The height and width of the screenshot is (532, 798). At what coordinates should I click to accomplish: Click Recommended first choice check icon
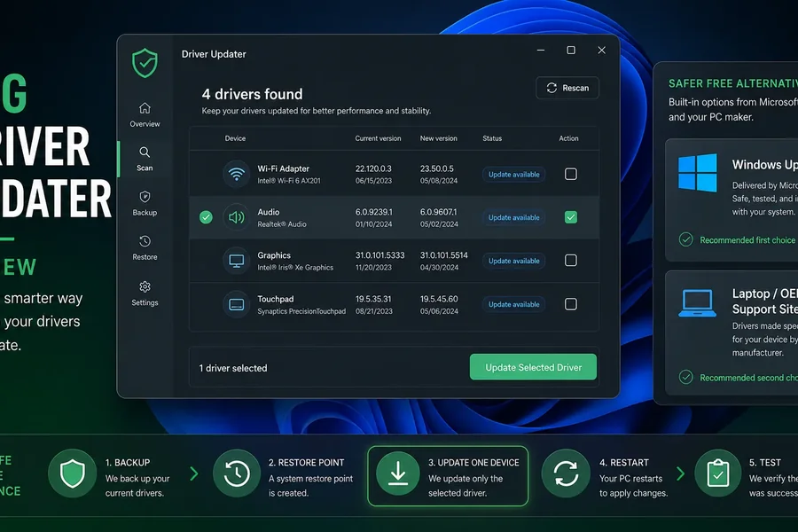[686, 239]
